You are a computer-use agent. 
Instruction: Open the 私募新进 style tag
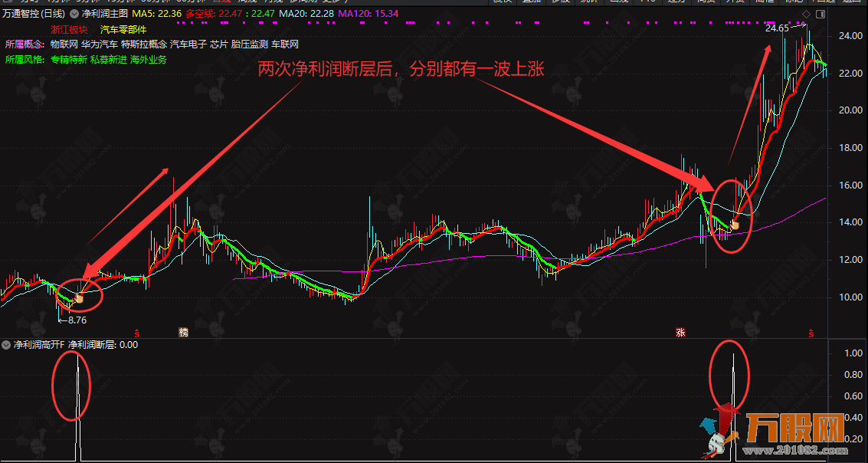click(x=109, y=59)
